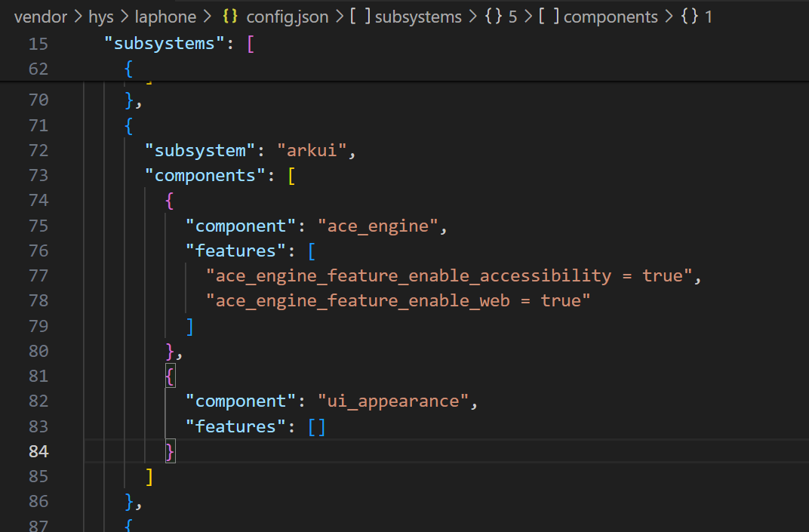Click line number 72 in the gutter

coord(38,150)
